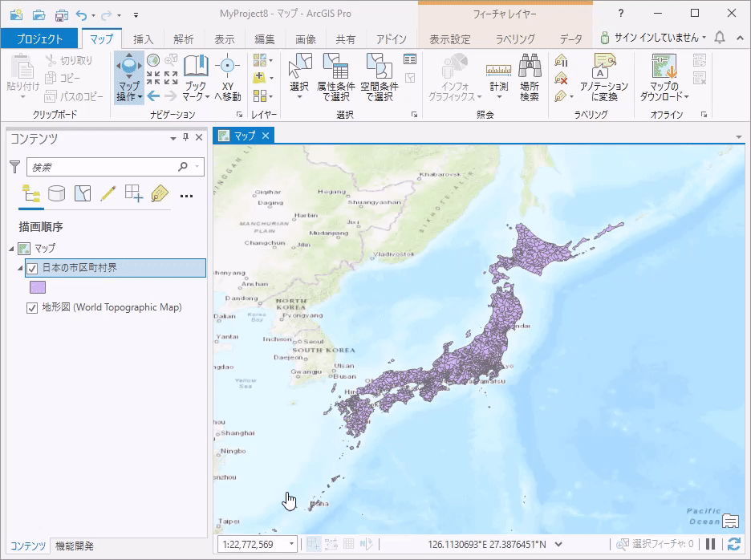Click the 計測 Measure tool
Viewport: 751px width, 560px height.
click(498, 77)
